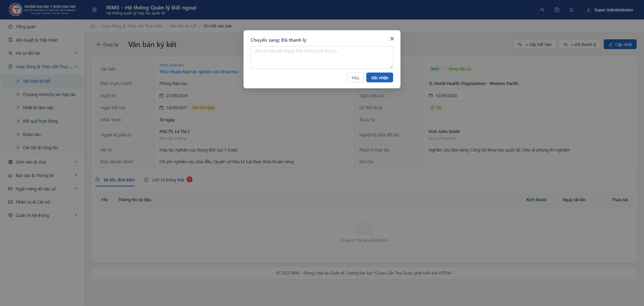This screenshot has height=306, width=644.
Task: Switch to the Lịch sử trạng thái tab
Action: coord(168,180)
